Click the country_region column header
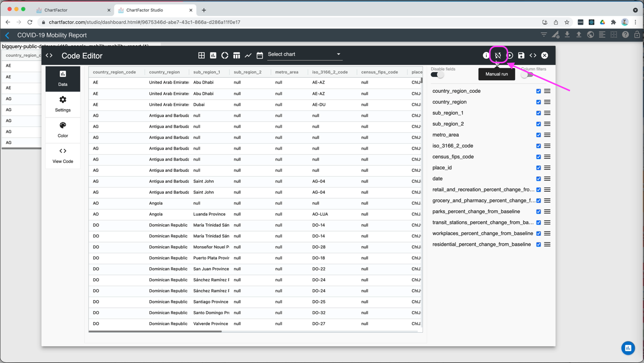 pos(164,72)
